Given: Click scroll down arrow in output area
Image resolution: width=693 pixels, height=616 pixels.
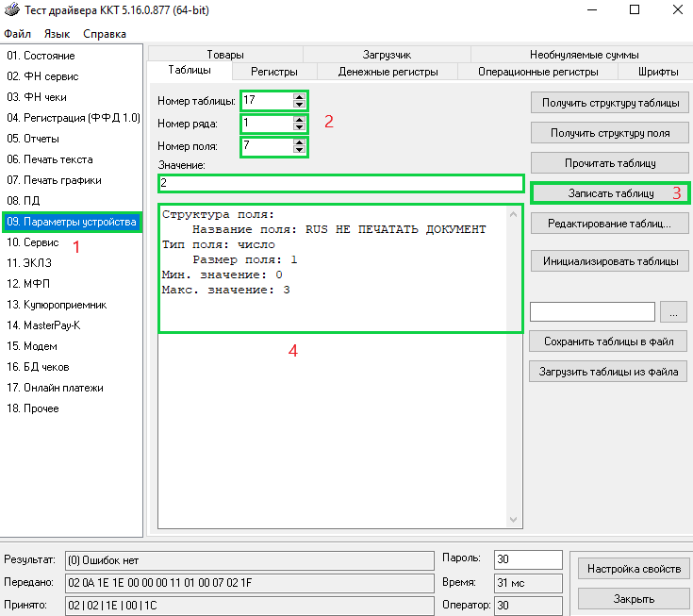Looking at the screenshot, I should tap(513, 520).
